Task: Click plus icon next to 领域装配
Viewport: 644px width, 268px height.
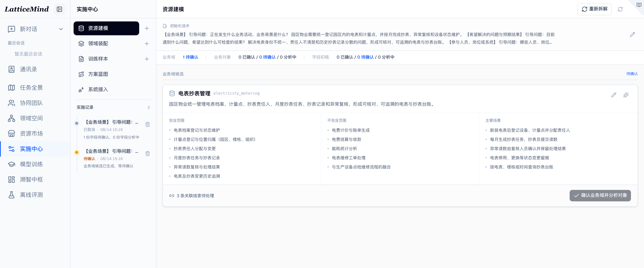Action: point(147,44)
